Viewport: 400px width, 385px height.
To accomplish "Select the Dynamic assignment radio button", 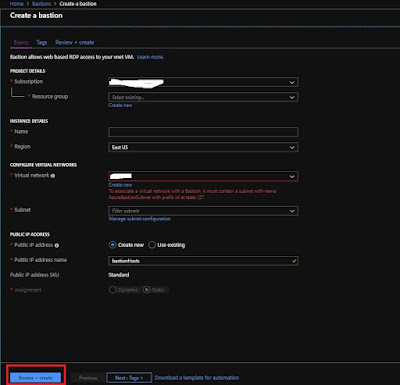I will pos(113,290).
